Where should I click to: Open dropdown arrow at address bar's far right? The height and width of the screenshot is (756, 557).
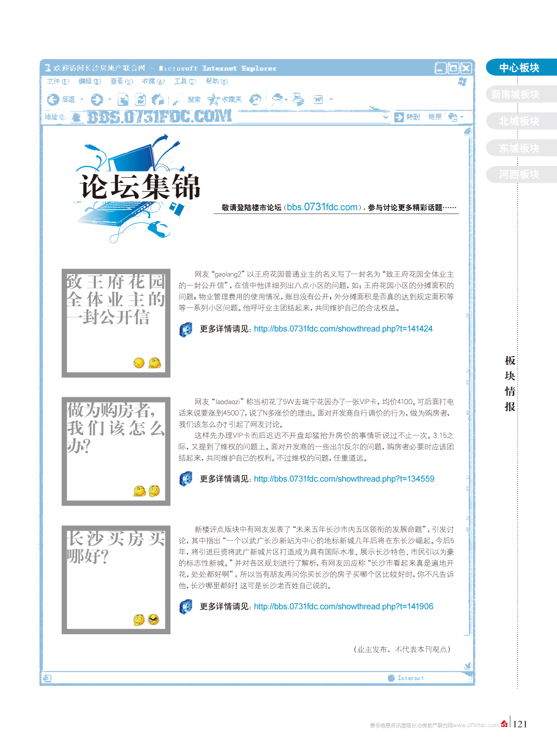462,117
